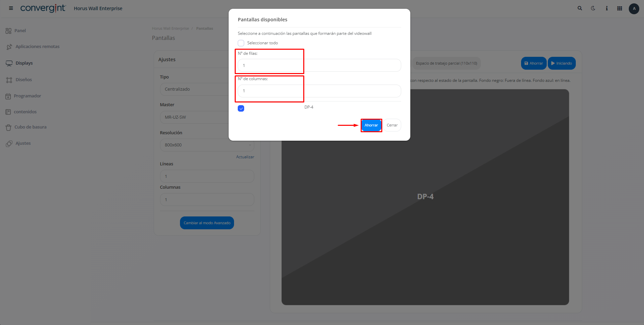Click the Cerrar button
This screenshot has width=644, height=325.
[392, 125]
